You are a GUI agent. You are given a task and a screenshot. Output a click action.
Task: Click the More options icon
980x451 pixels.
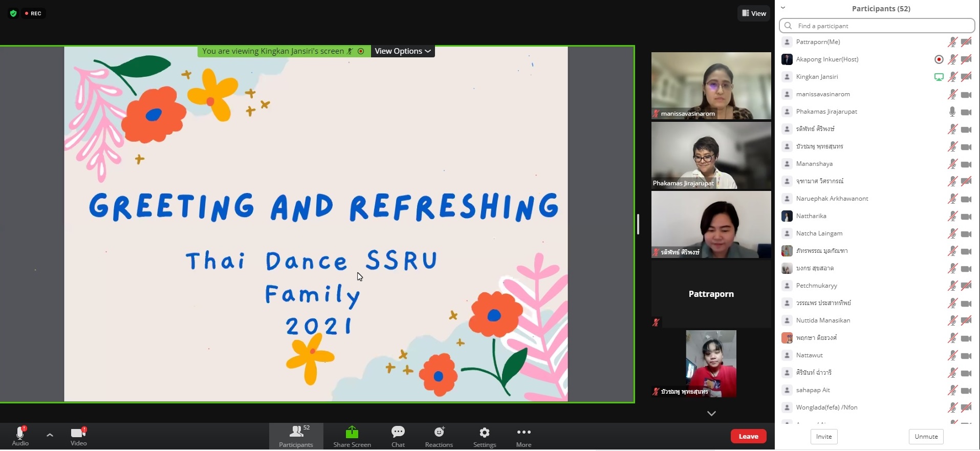pos(524,436)
